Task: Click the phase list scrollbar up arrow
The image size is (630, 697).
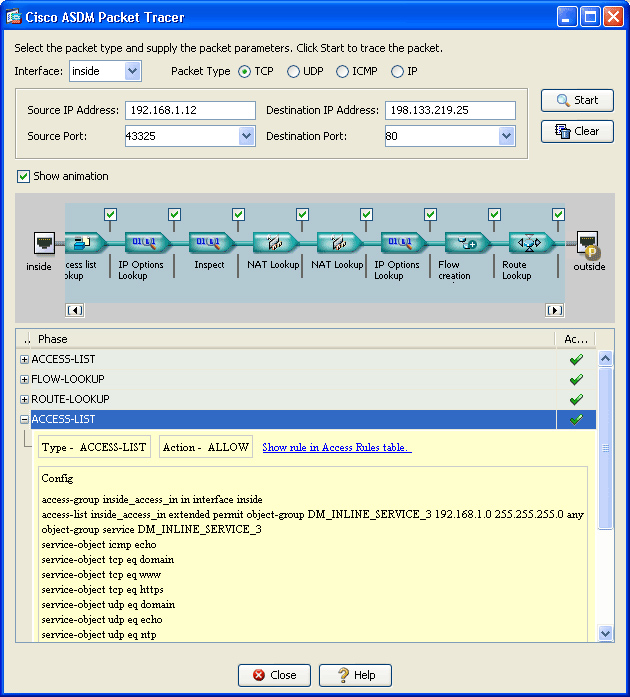Action: tap(606, 358)
